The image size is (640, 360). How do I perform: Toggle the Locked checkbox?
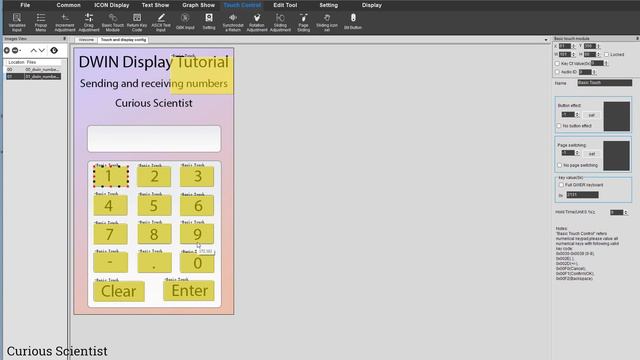607,54
